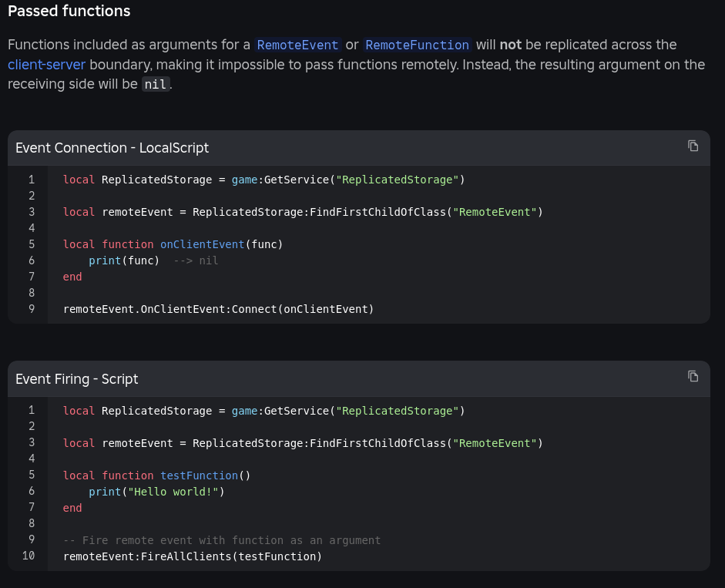
Task: Click the copy icon on the first code block
Action: pyautogui.click(x=693, y=146)
